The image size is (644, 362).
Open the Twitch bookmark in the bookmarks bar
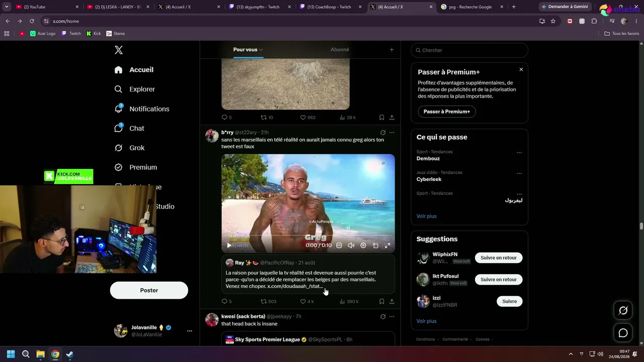71,34
